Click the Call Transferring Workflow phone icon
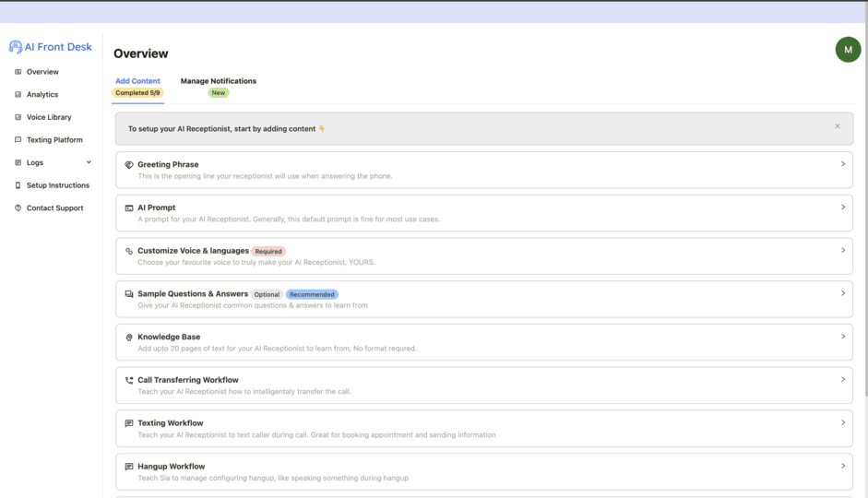Screen dimensions: 868x498 (129, 380)
